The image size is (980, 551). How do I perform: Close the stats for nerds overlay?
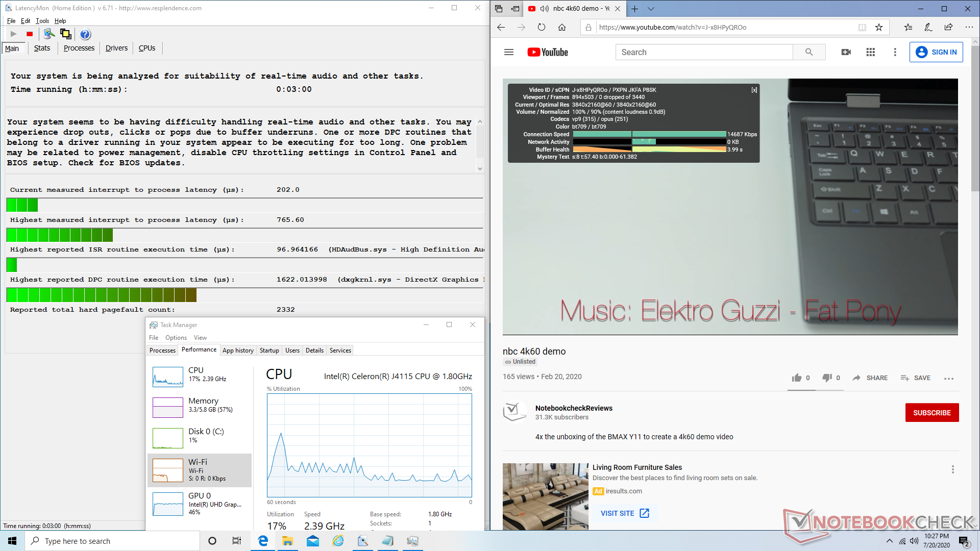(x=754, y=90)
